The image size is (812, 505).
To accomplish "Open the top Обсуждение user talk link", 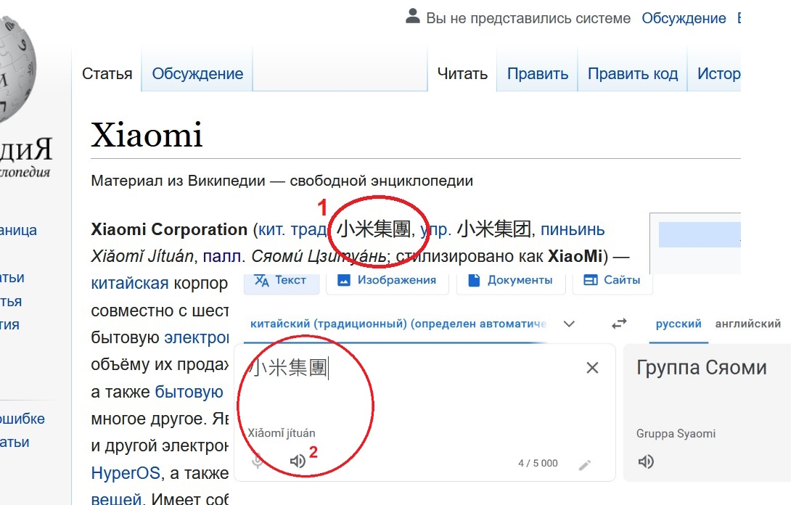I will 684,18.
